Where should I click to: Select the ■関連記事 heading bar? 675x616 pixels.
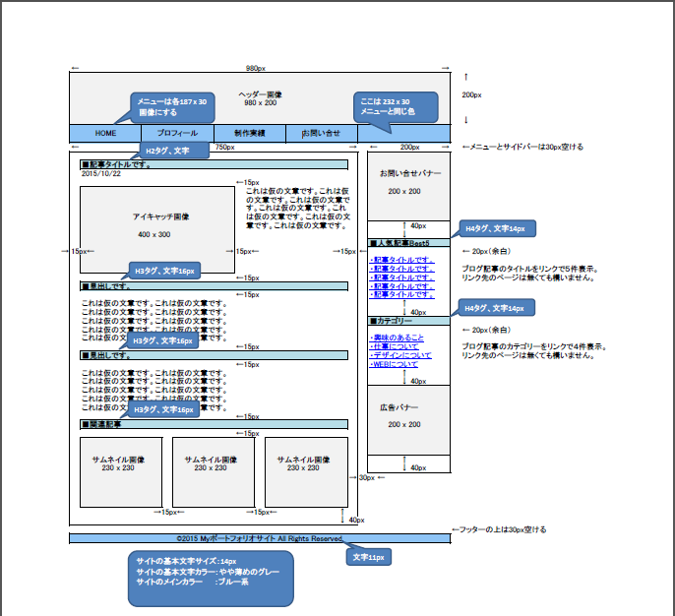click(x=214, y=424)
